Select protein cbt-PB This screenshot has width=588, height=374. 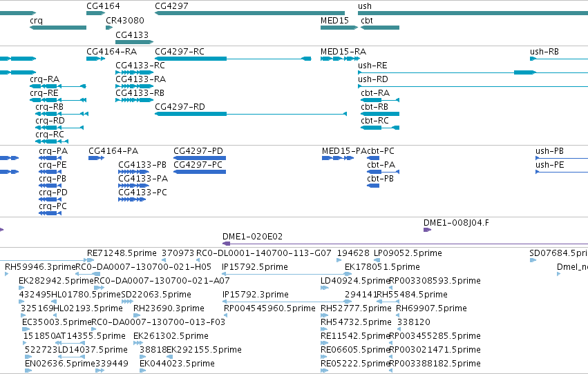[x=373, y=186]
